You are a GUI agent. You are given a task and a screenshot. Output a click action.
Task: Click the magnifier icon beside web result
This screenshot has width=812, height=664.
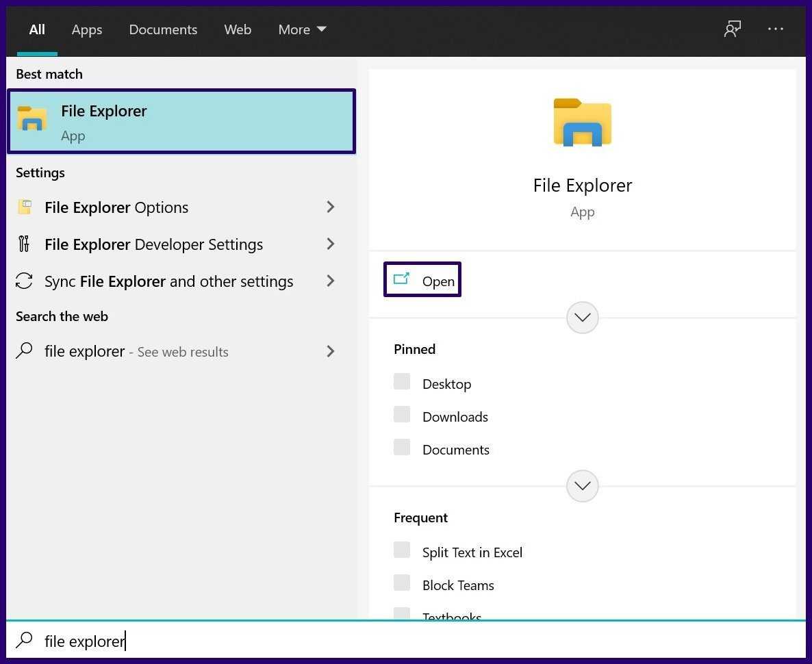25,352
